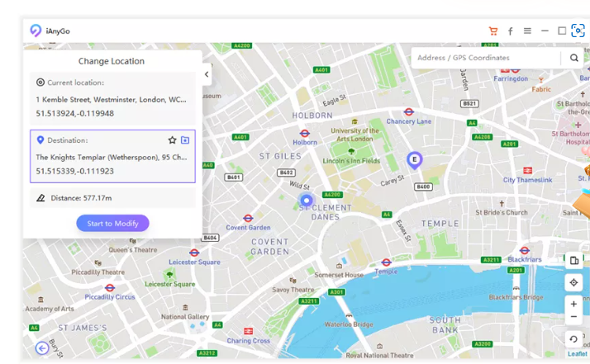Viewport: 590px width, 364px height.
Task: Click the Leicester Square station marker
Action: tap(194, 253)
